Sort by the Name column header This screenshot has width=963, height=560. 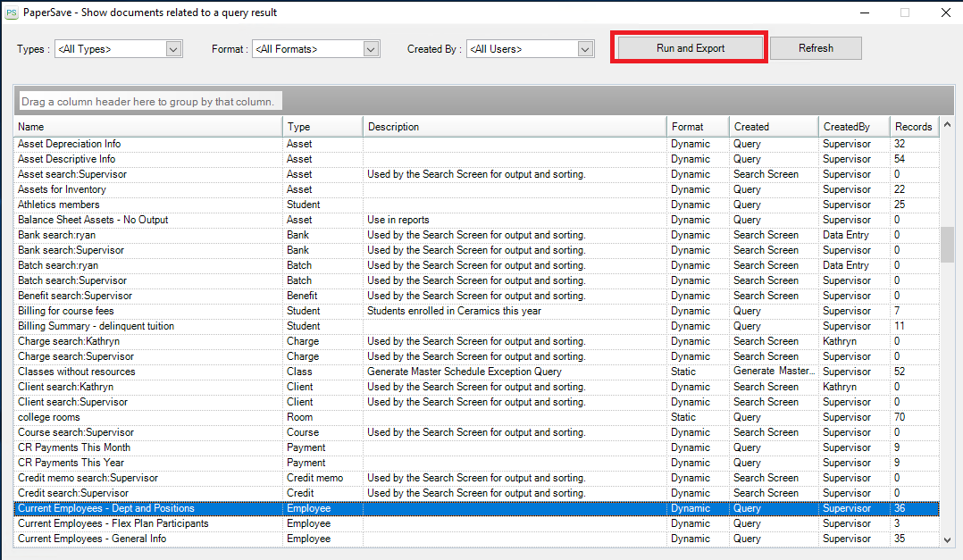pyautogui.click(x=148, y=127)
